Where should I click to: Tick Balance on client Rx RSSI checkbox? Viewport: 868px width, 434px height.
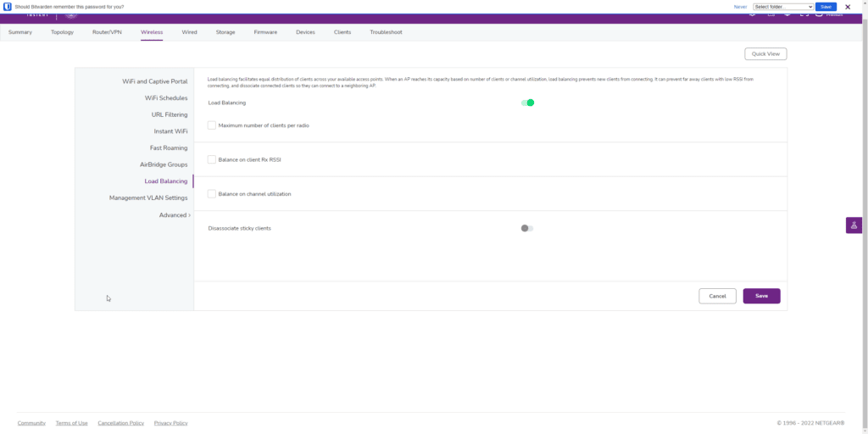coord(212,159)
